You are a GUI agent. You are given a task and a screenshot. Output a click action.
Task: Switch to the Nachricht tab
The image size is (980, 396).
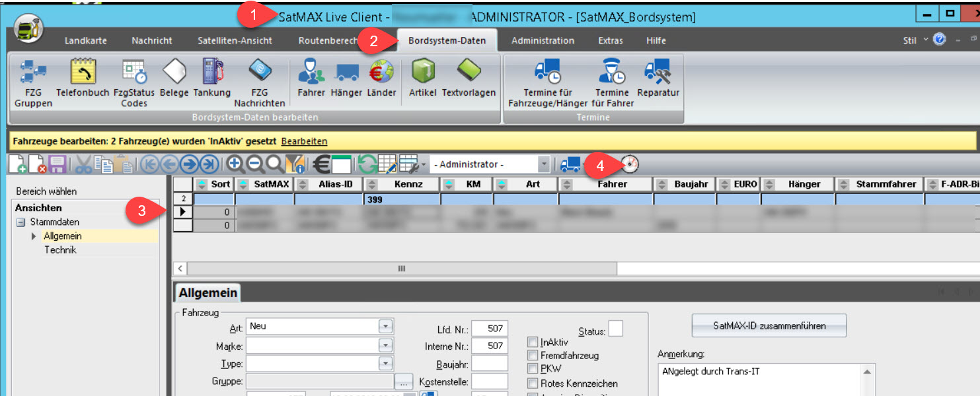(x=152, y=41)
